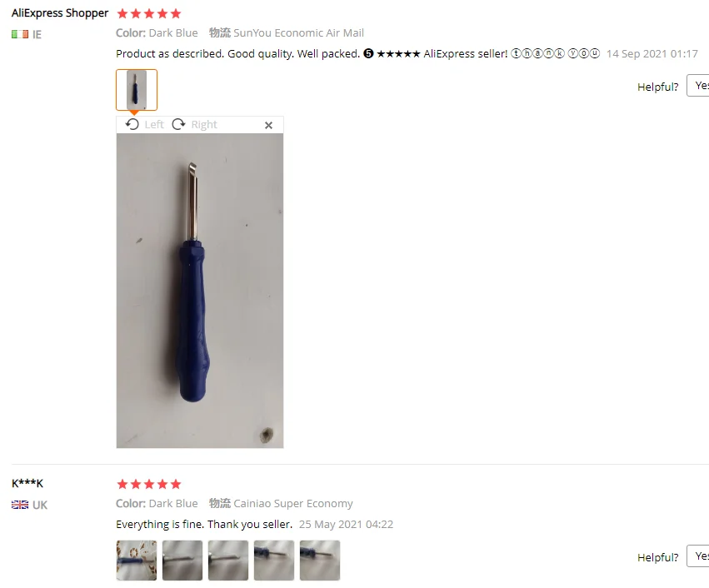Click the five-star rating of K***K
The height and width of the screenshot is (588, 709).
149,485
